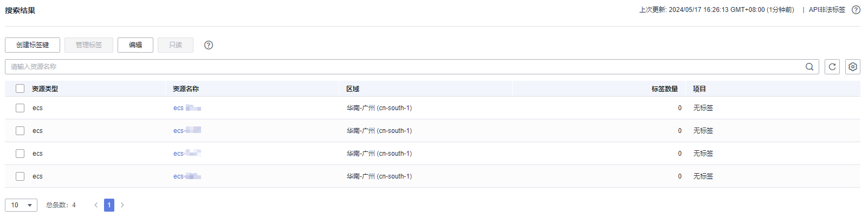This screenshot has height=216, width=868.
Task: Open third ecs resource name link
Action: (x=187, y=154)
